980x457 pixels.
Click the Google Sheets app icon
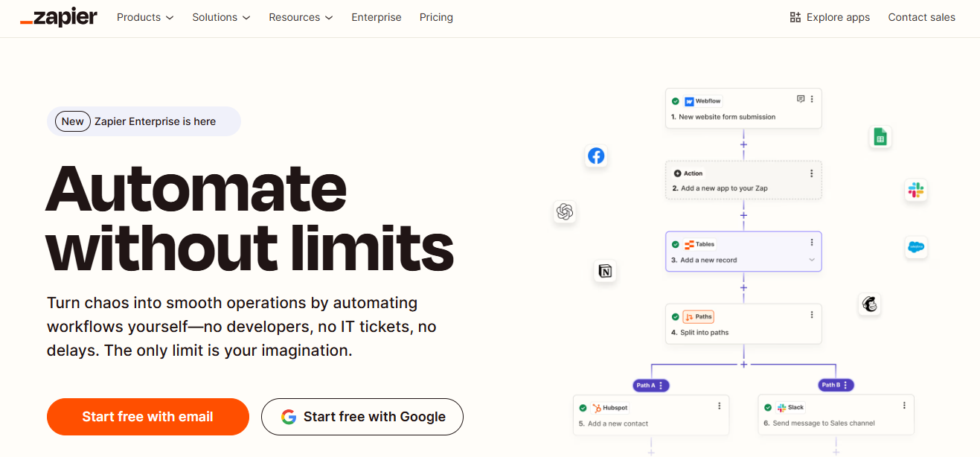(880, 137)
